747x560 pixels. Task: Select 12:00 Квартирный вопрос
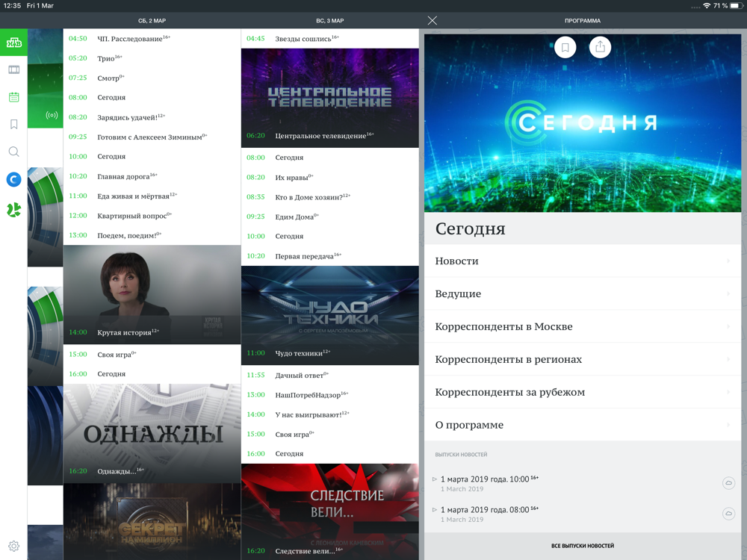pyautogui.click(x=152, y=216)
